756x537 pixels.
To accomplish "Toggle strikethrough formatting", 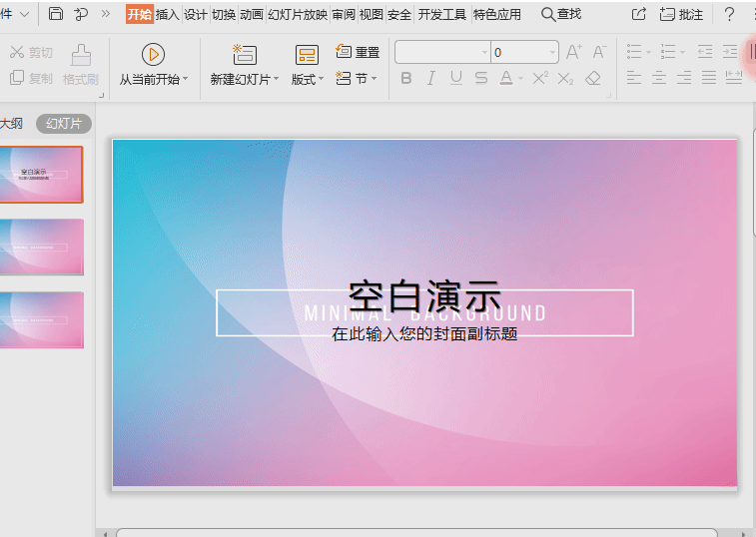I will click(x=480, y=78).
